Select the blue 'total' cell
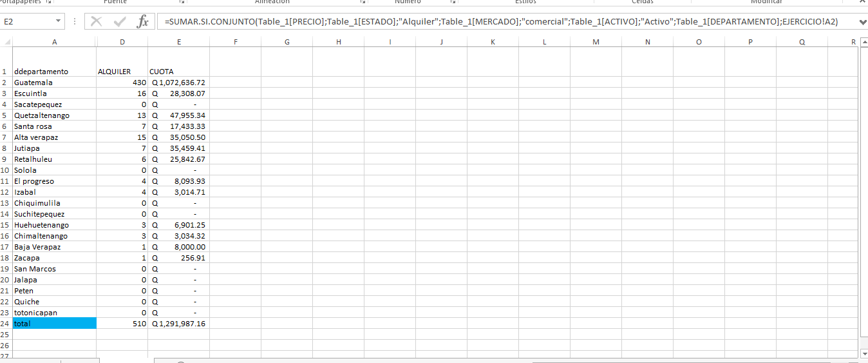The height and width of the screenshot is (363, 868). (54, 324)
